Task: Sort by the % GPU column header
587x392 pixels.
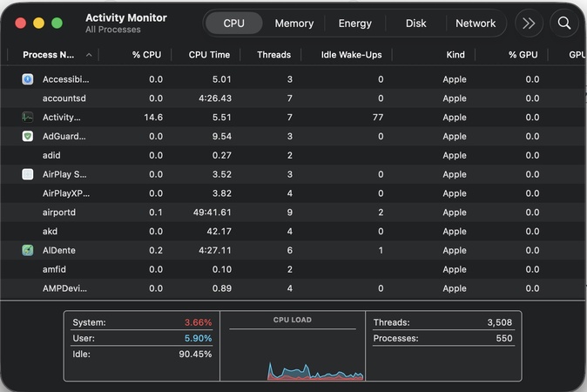Action: (523, 55)
